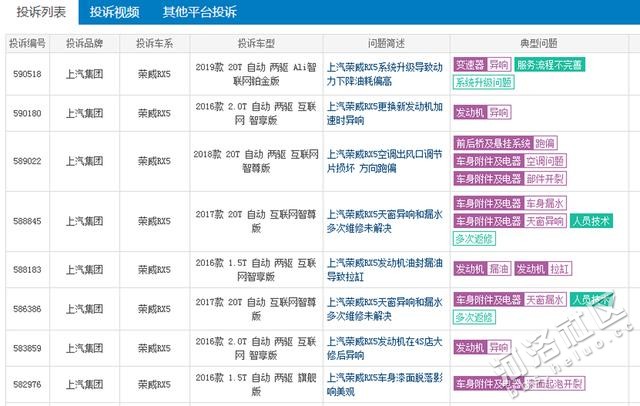Click the 前后桥及悬挂系统 跑偏 tag
640x406 pixels.
tap(505, 143)
